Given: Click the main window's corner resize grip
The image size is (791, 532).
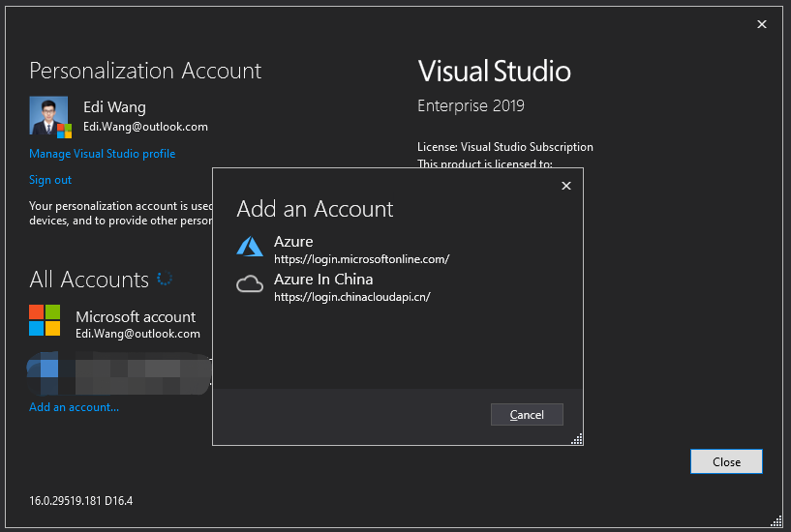Looking at the screenshot, I should point(776,520).
